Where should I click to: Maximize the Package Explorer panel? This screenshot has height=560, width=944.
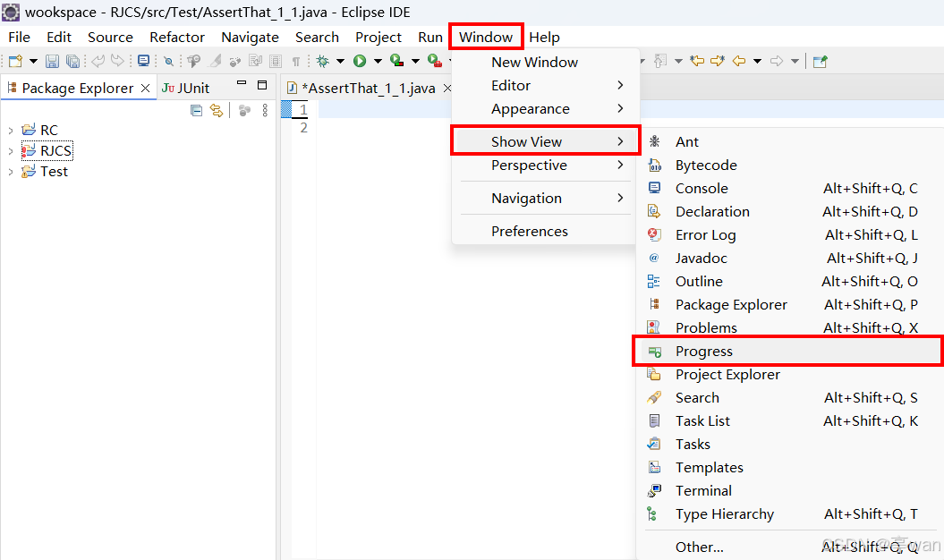pyautogui.click(x=262, y=85)
